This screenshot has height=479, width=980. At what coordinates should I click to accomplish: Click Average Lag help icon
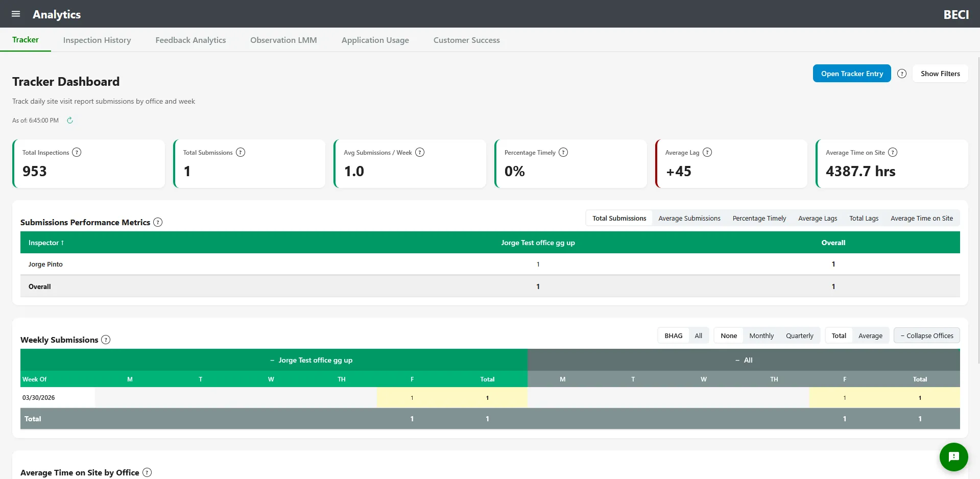click(x=707, y=152)
